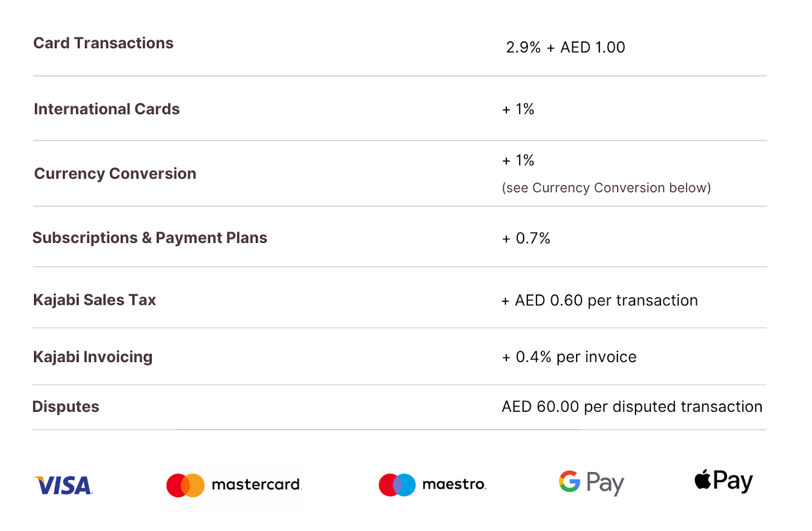
Task: Click the Disputes row label
Action: click(x=66, y=407)
